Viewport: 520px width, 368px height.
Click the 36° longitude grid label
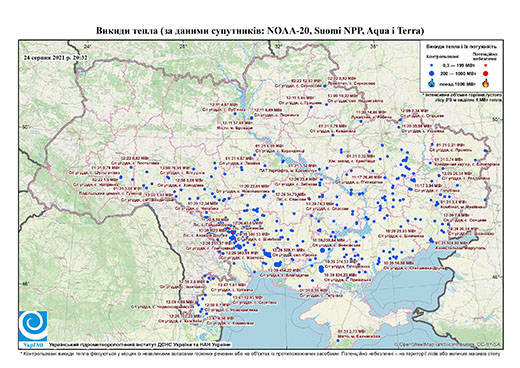[x=374, y=46]
